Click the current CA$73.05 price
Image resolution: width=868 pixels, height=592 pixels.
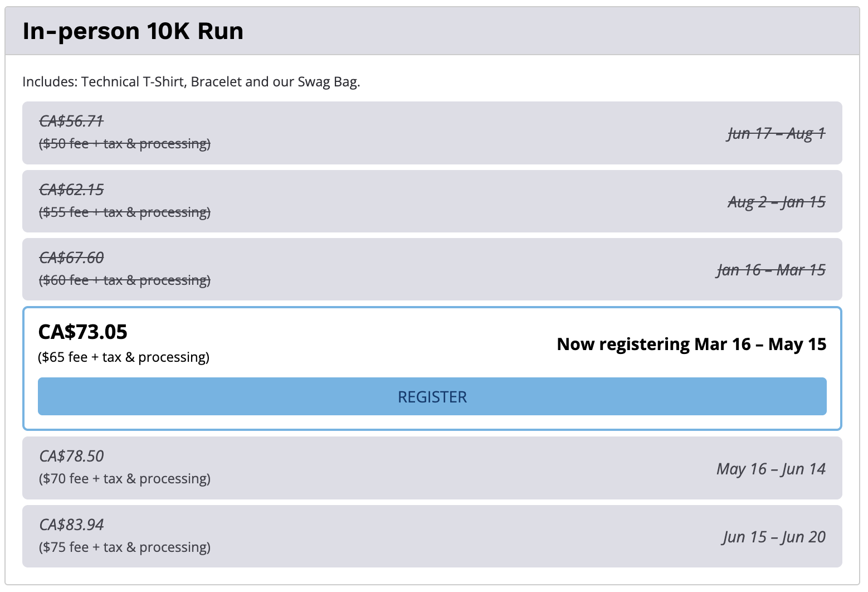tap(82, 332)
